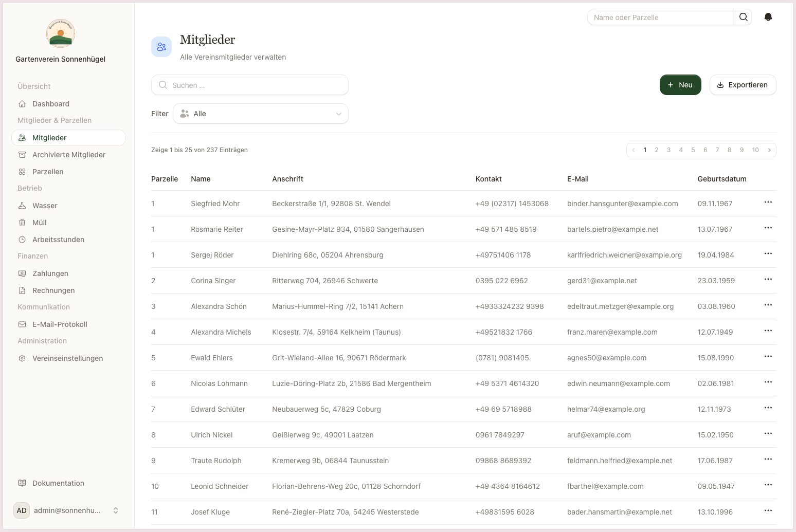Click the Arbeitsstunden clock icon
Viewport: 796px width, 532px height.
tap(22, 240)
